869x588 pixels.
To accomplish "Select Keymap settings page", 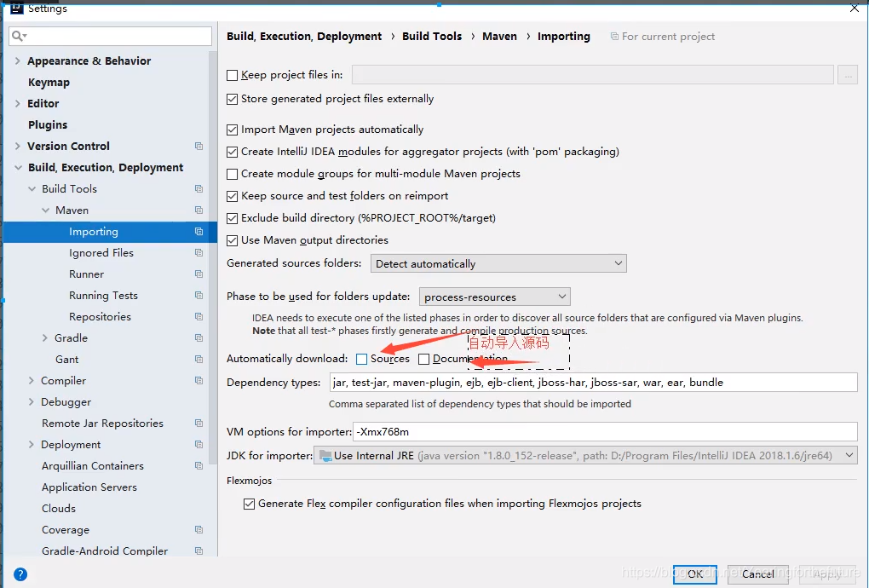I will (x=49, y=83).
